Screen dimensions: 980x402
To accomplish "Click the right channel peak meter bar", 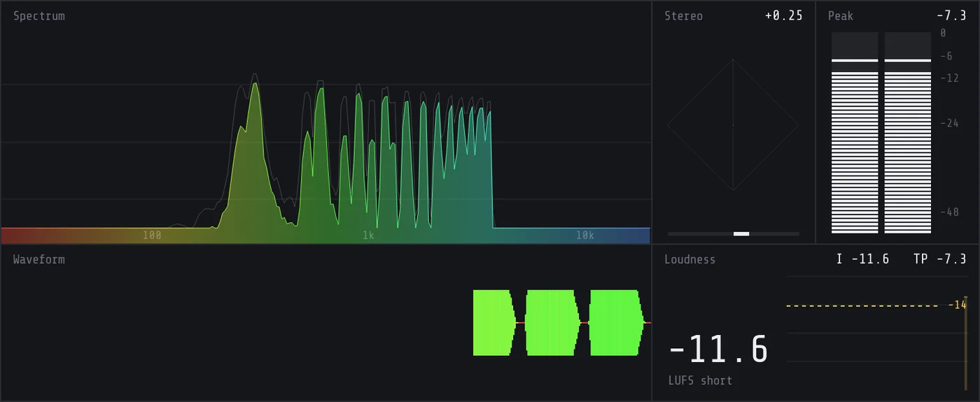I will 908,133.
